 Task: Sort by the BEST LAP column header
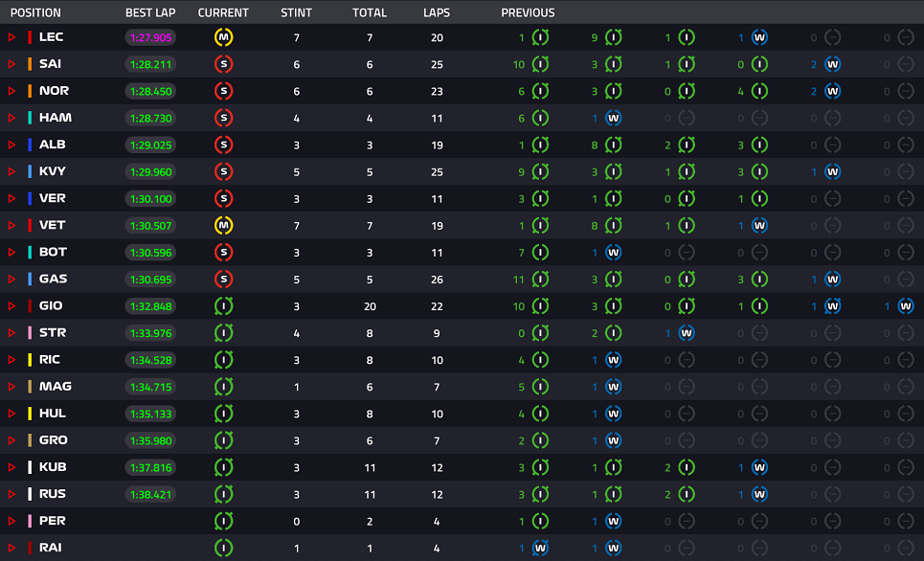pos(150,12)
